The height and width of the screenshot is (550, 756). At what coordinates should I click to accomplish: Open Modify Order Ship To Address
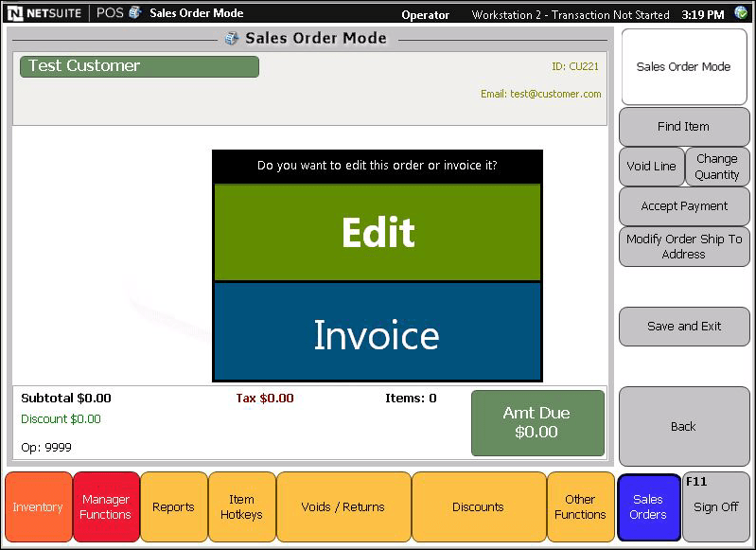(684, 246)
